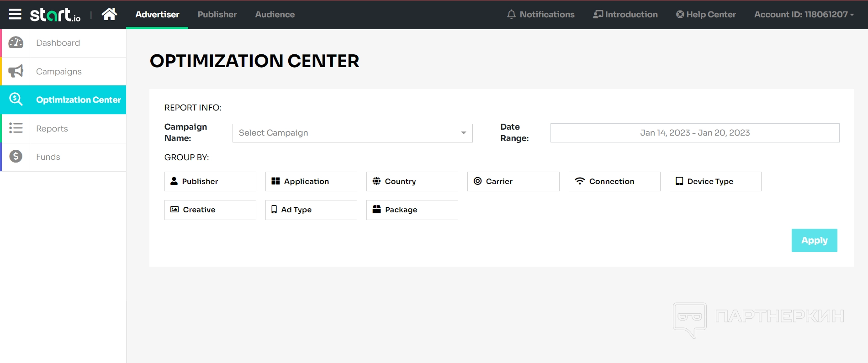Viewport: 868px width, 363px height.
Task: Open Funds dollar icon in sidebar
Action: coord(16,157)
